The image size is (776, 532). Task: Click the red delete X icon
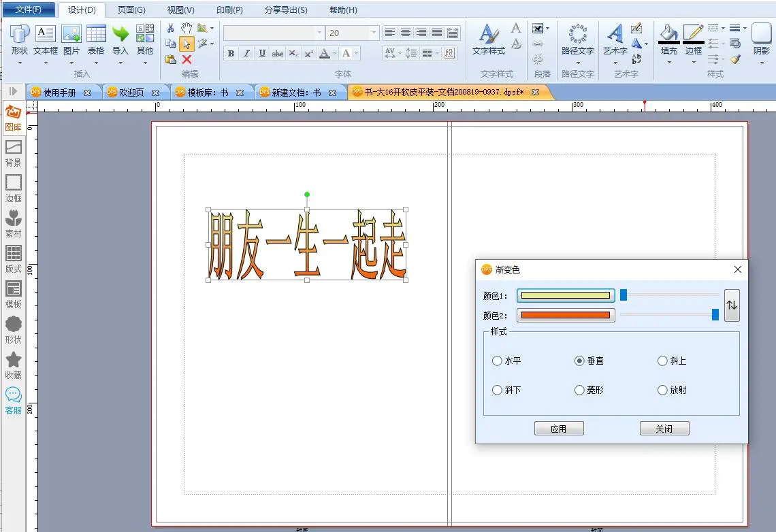187,60
